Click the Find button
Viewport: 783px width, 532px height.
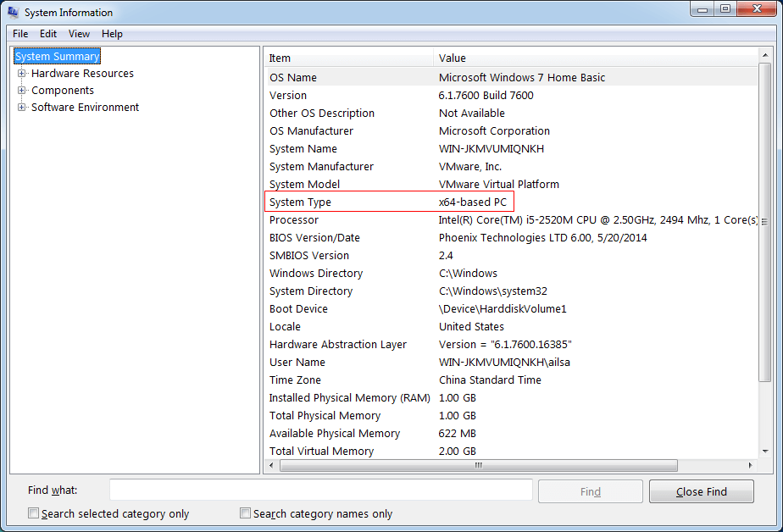coord(591,491)
